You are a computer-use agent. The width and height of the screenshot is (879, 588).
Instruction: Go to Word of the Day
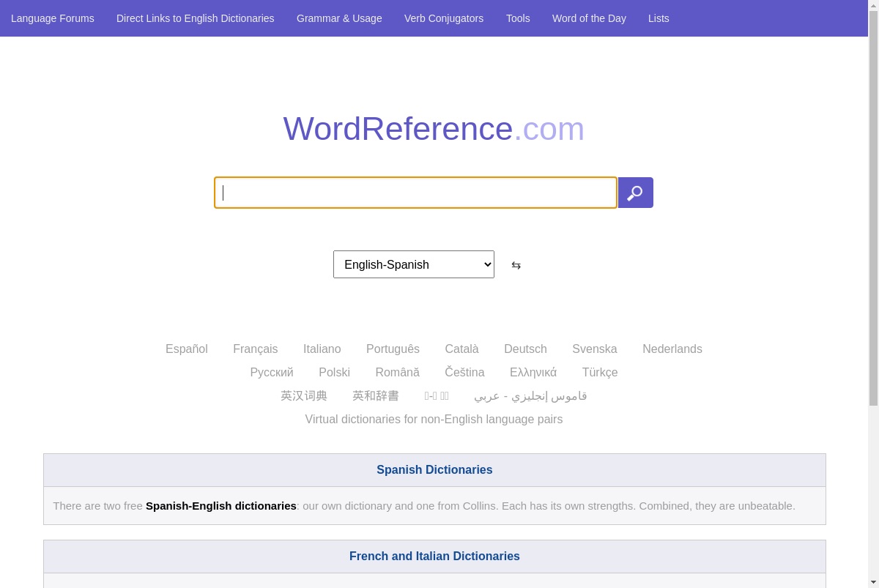pos(589,18)
